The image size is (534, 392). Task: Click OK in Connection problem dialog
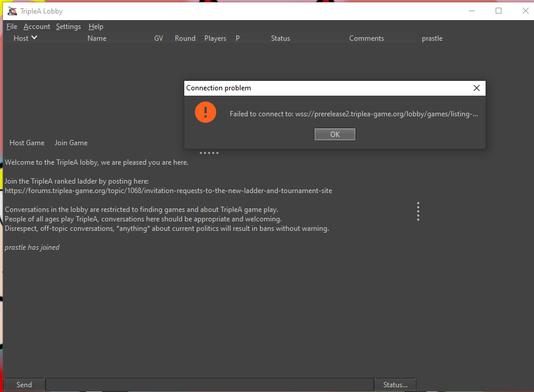(335, 135)
